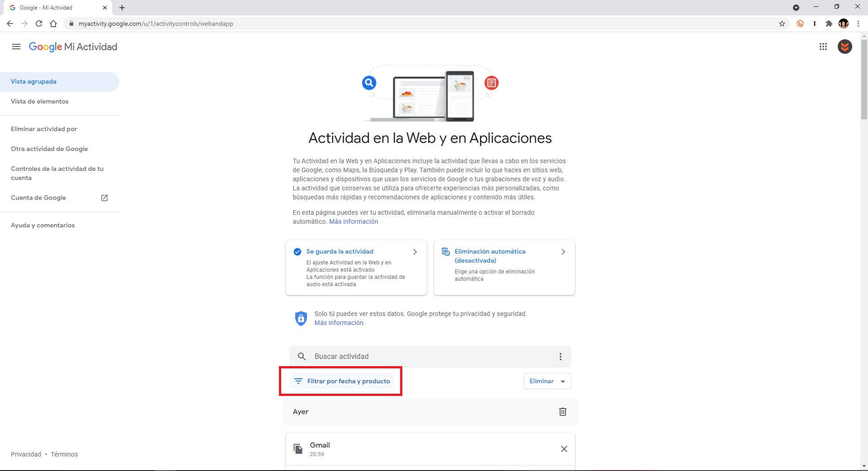Viewport: 868px width, 471px height.
Task: Click Más información link after automático
Action: pos(354,221)
